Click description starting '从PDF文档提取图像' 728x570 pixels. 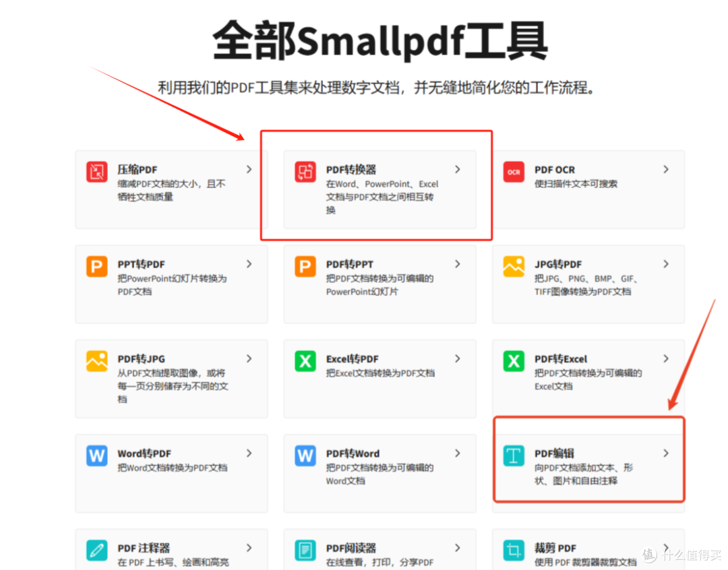(x=173, y=386)
